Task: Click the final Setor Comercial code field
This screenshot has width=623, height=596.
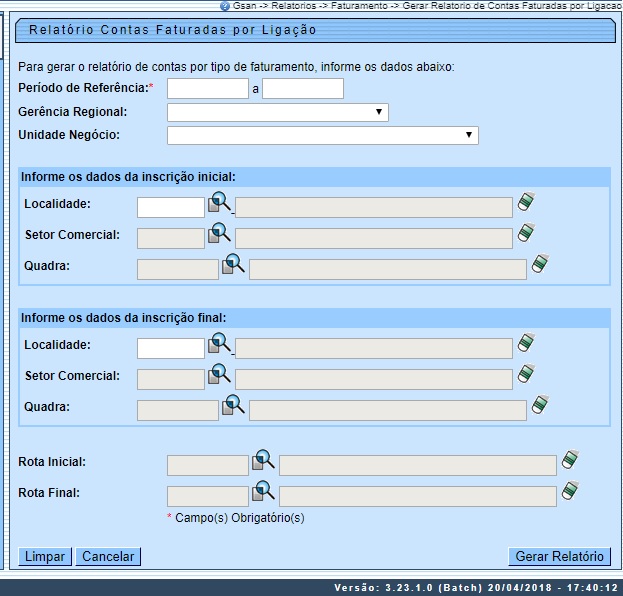Action: click(x=171, y=379)
